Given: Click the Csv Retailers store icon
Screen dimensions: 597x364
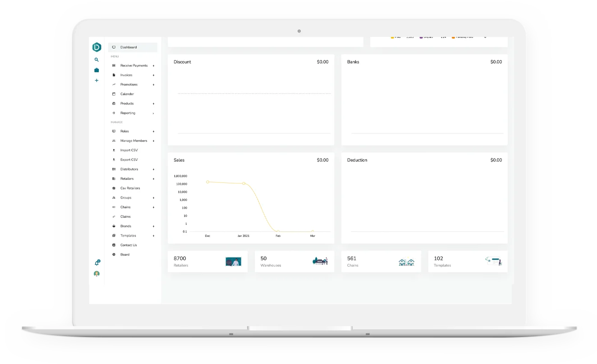Looking at the screenshot, I should [x=114, y=188].
